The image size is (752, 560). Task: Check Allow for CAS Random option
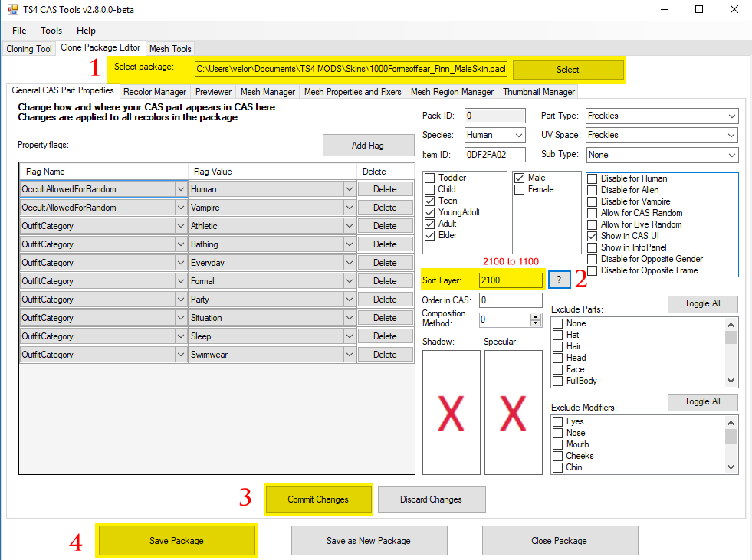click(593, 214)
